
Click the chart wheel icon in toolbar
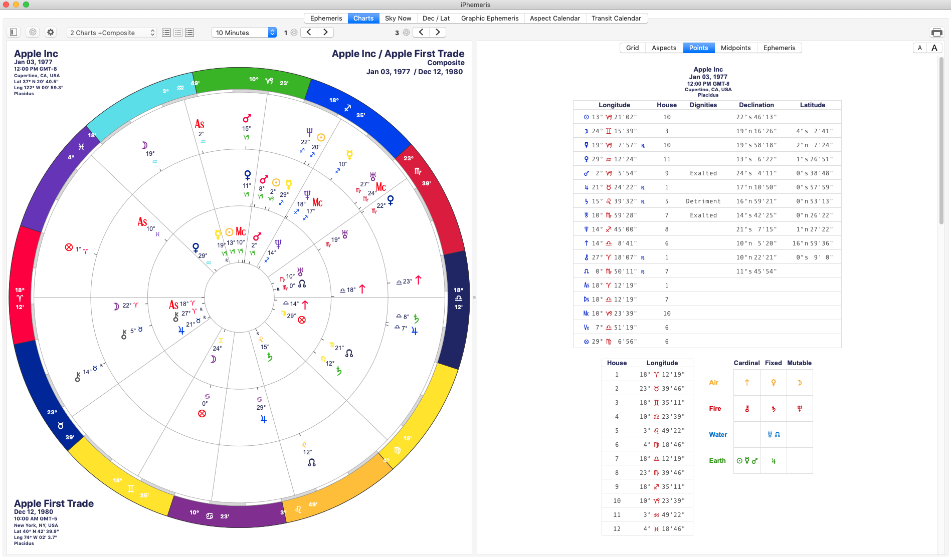(33, 32)
